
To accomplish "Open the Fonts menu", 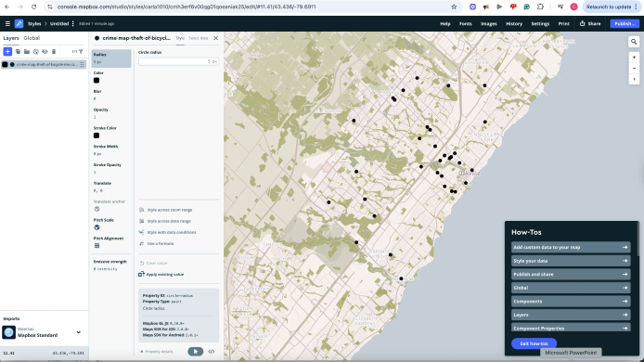I will click(465, 24).
